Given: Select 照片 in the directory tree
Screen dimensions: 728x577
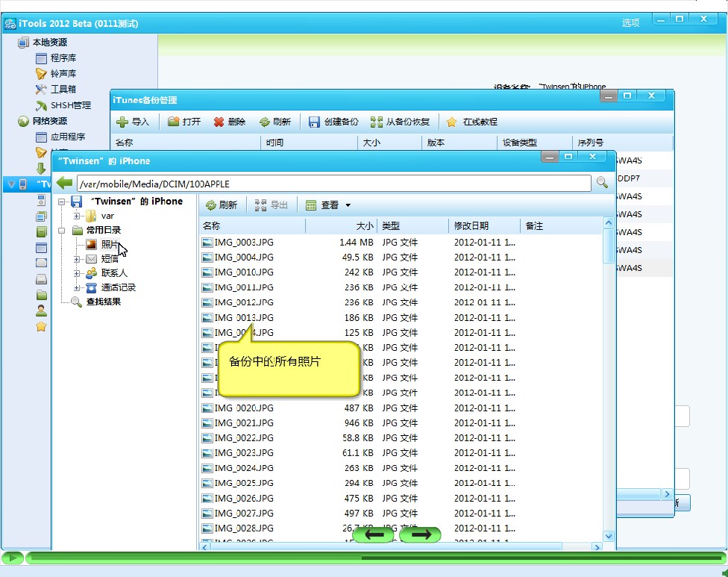Looking at the screenshot, I should [x=109, y=245].
